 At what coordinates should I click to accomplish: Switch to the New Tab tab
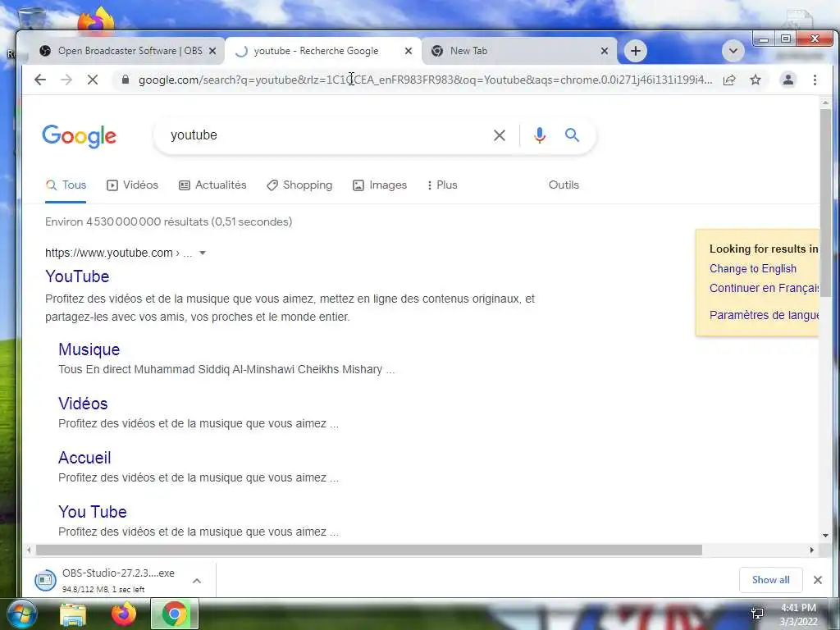click(518, 51)
